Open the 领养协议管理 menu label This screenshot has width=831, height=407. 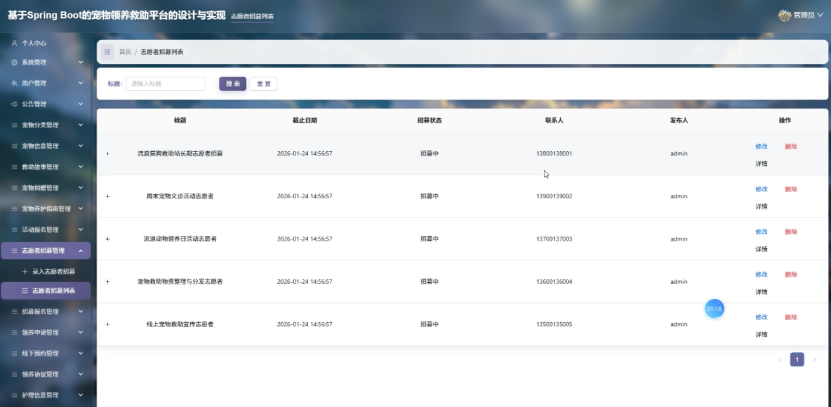pyautogui.click(x=40, y=375)
